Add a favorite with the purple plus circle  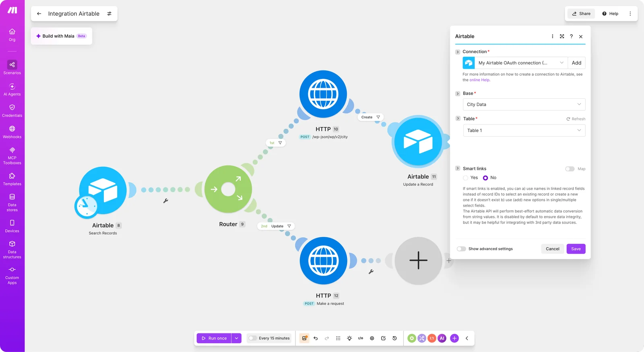point(454,338)
